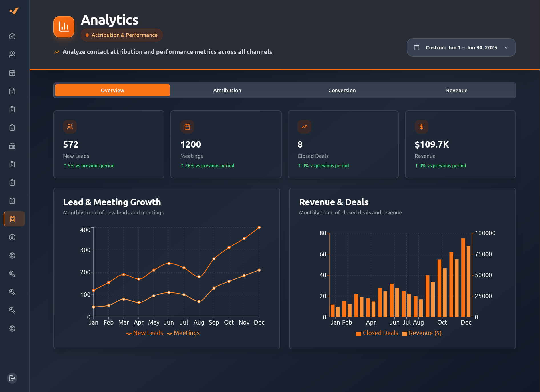Toggle the Closed Deals legend item
Screen dimensions: 540x392
pos(377,333)
